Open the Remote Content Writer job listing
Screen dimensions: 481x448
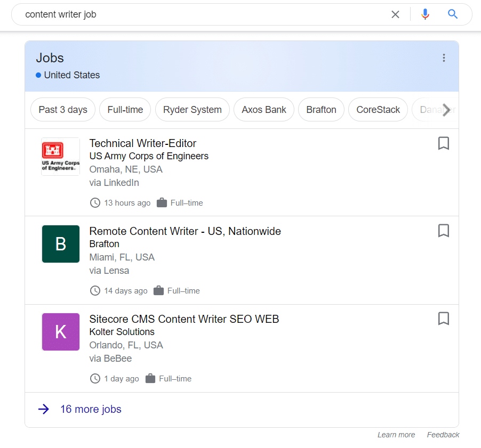pos(185,231)
